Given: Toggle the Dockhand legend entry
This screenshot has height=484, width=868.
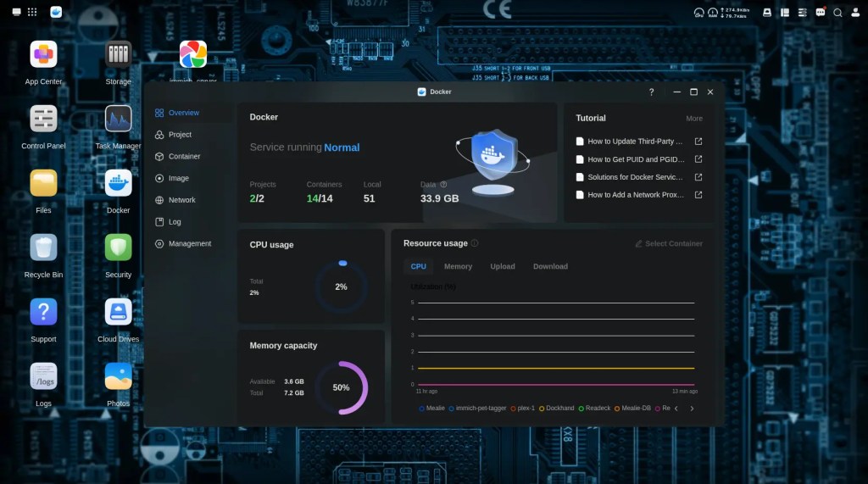Looking at the screenshot, I should pos(556,408).
